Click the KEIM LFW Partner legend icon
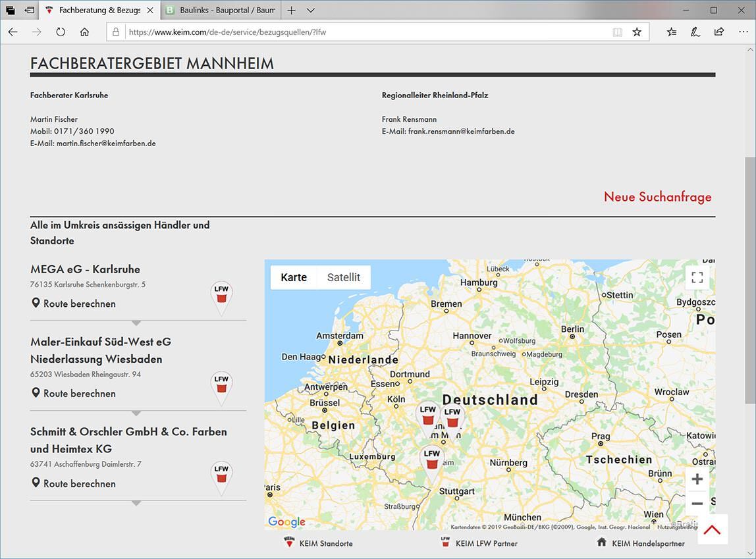 [445, 542]
